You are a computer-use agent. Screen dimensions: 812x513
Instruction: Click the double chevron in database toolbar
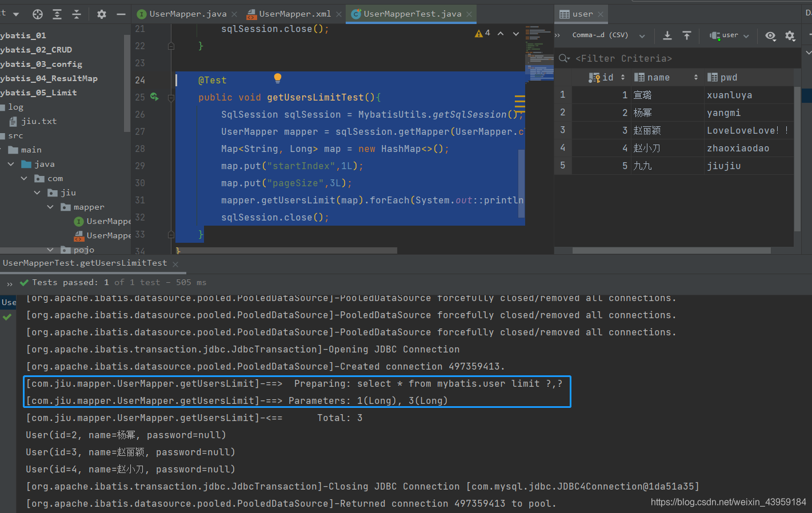coord(558,35)
